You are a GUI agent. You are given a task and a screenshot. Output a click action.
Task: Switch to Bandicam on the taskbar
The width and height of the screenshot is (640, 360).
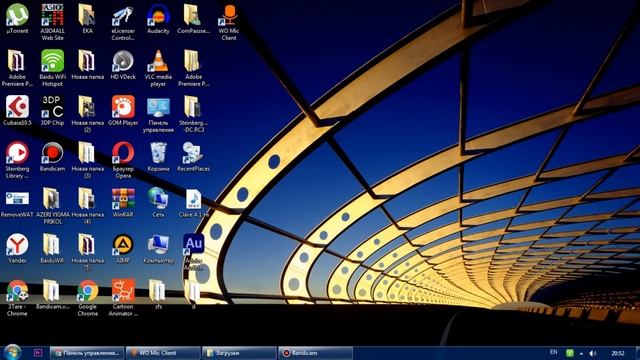[x=315, y=353]
